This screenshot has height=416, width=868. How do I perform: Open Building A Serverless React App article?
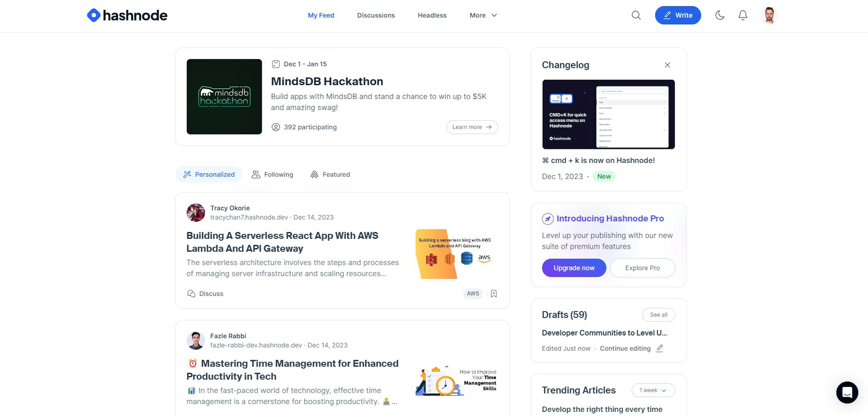click(282, 242)
